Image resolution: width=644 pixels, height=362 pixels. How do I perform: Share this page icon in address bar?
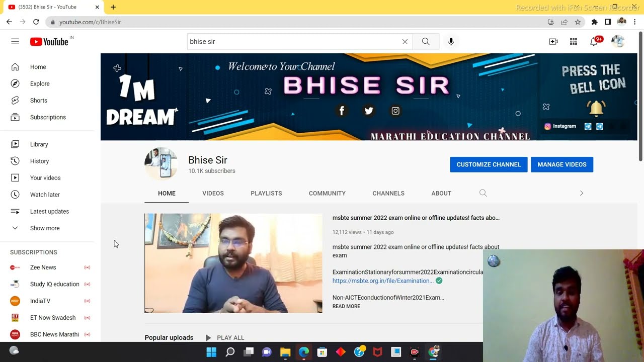564,22
